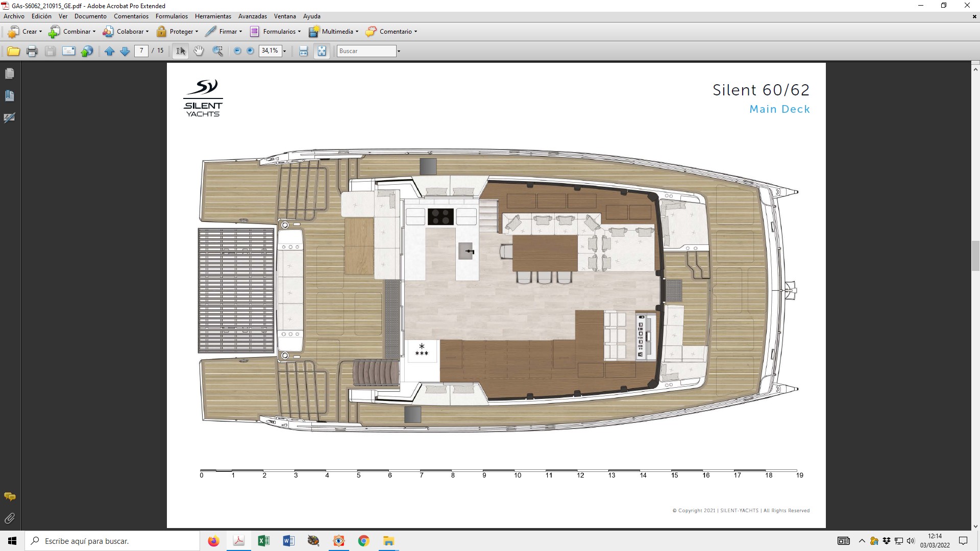Open the Documento menu

[90, 16]
